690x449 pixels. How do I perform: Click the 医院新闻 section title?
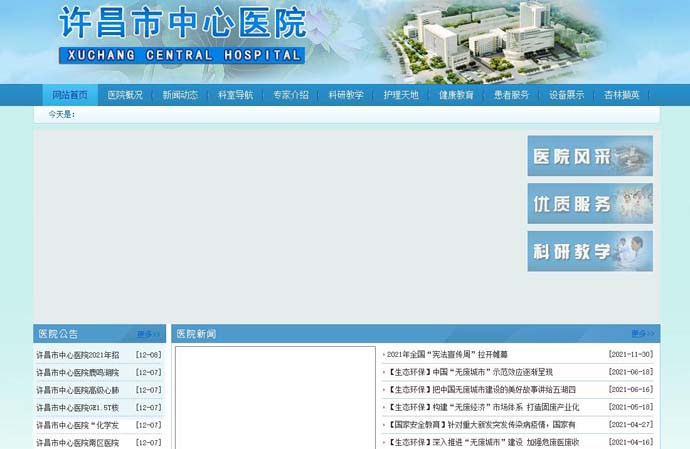[196, 334]
